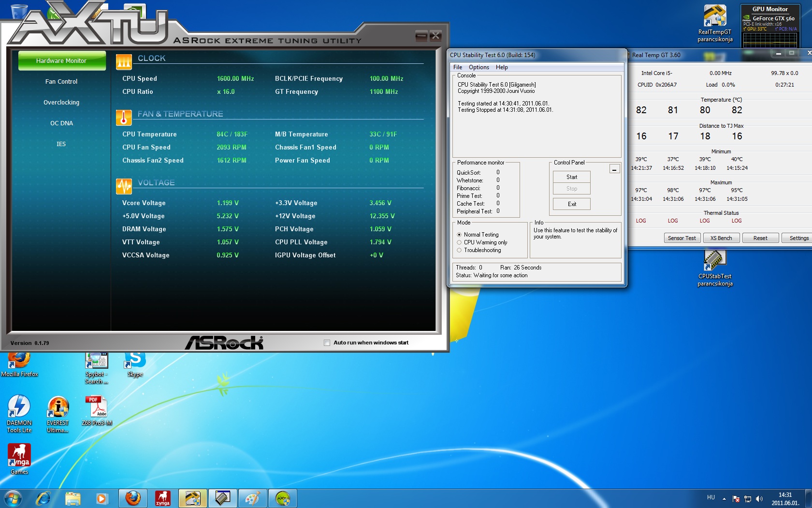Click the XS Bench button in Real Temp
The width and height of the screenshot is (812, 508).
(721, 238)
